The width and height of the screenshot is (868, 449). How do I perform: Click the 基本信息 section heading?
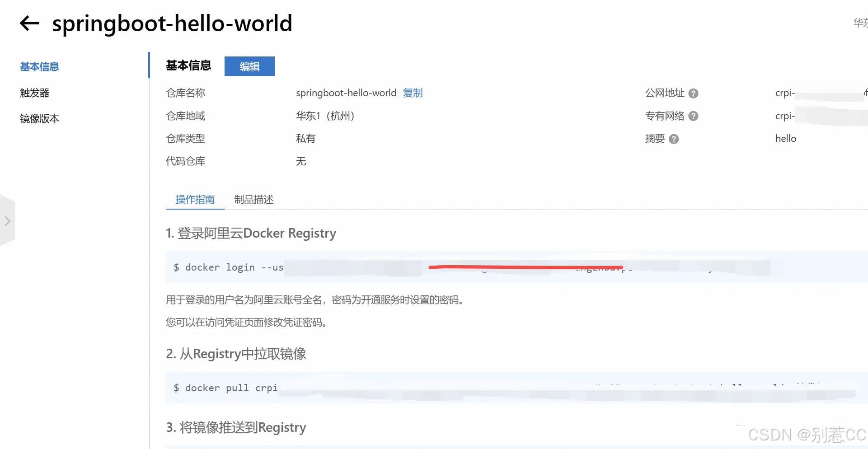[188, 65]
